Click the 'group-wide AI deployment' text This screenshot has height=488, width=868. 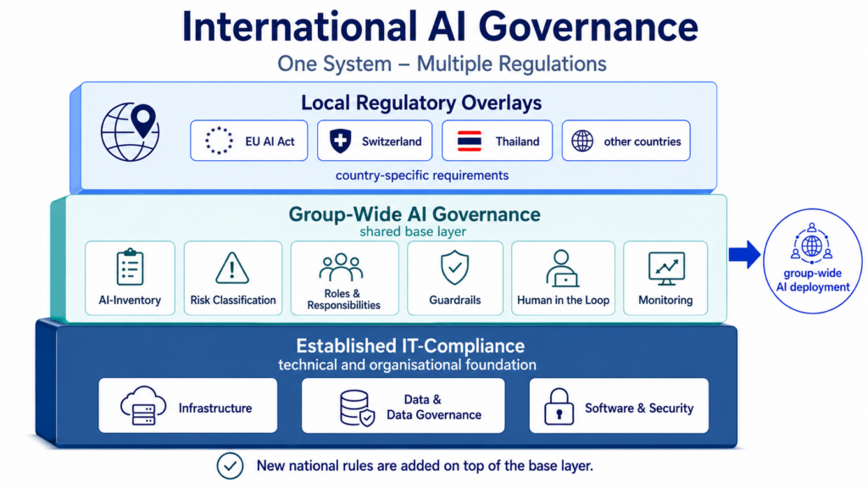(x=813, y=280)
